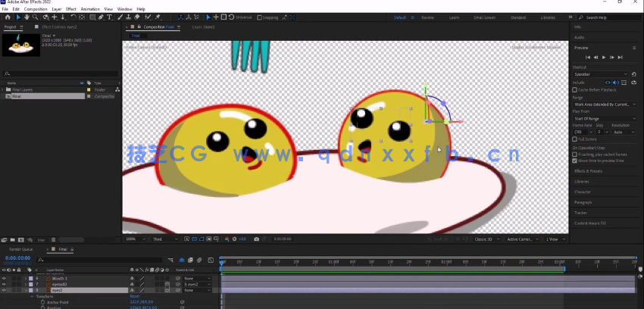This screenshot has width=644, height=309.
Task: Tick the Full Screen checkbox
Action: click(x=575, y=139)
